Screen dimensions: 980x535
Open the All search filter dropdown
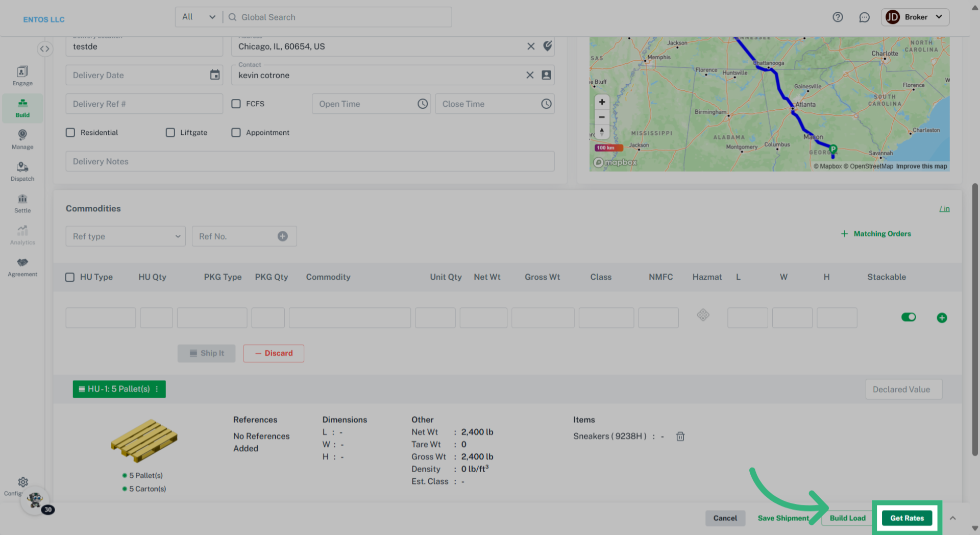199,17
